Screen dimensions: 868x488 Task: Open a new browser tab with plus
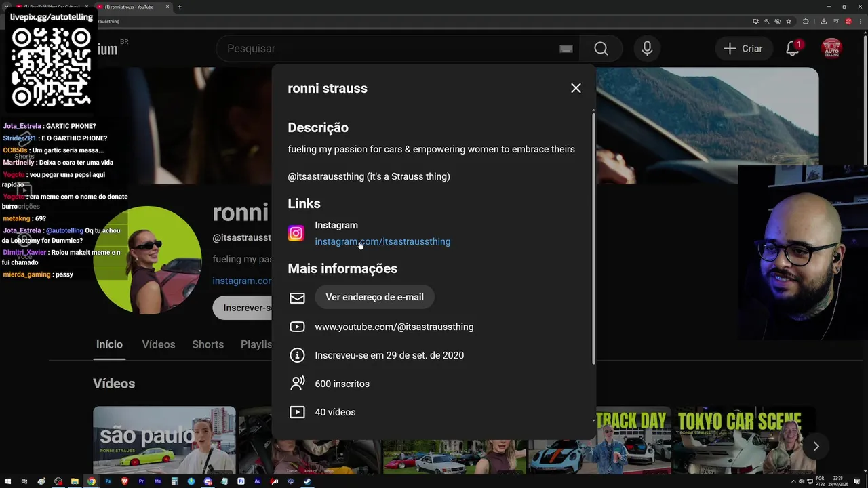coord(179,7)
